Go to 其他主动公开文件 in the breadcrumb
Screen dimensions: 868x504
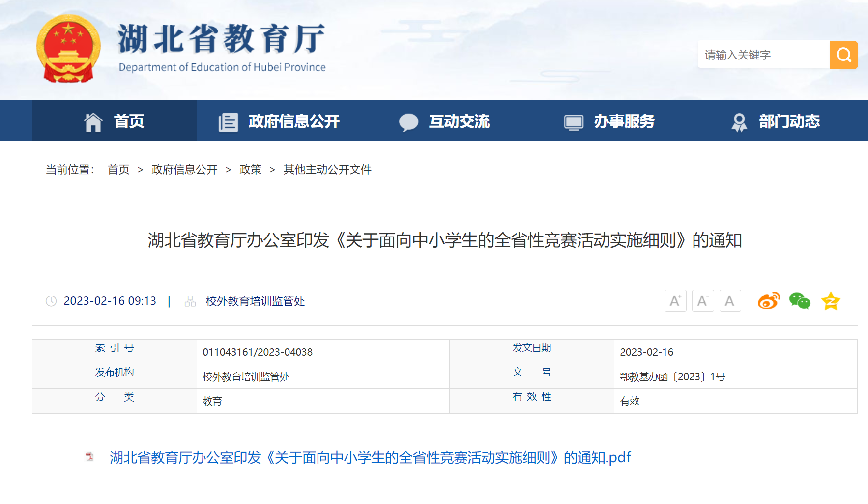[x=327, y=170]
